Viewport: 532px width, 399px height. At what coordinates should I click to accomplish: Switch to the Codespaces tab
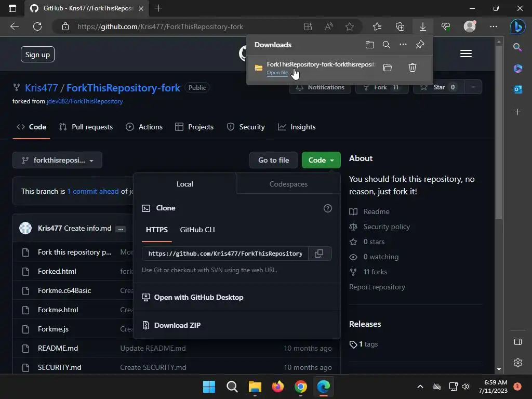288,184
